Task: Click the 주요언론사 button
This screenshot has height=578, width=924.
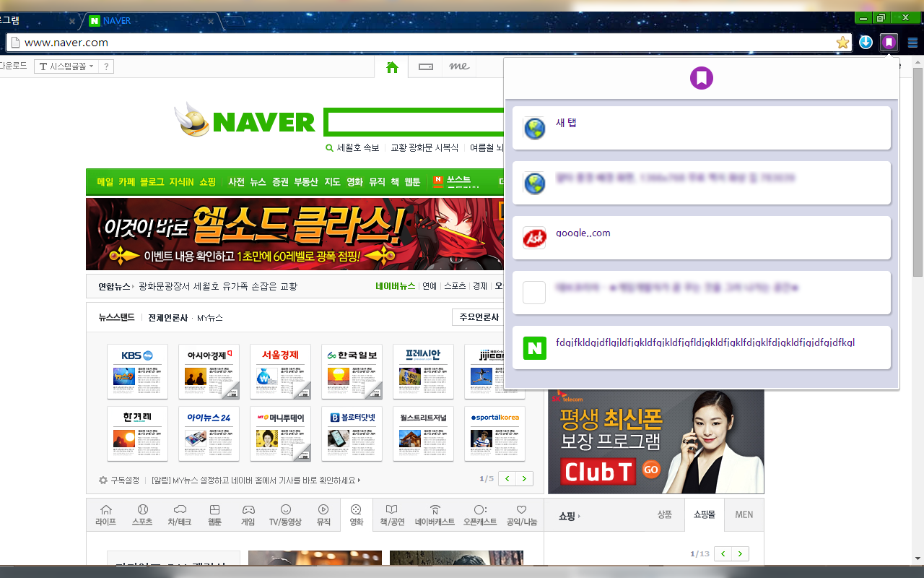Action: (479, 317)
